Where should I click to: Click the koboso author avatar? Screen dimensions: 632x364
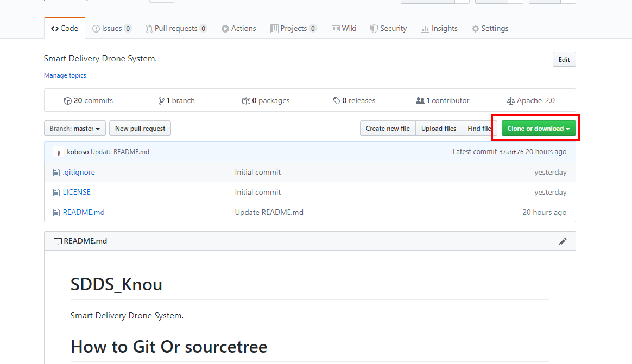click(x=59, y=152)
